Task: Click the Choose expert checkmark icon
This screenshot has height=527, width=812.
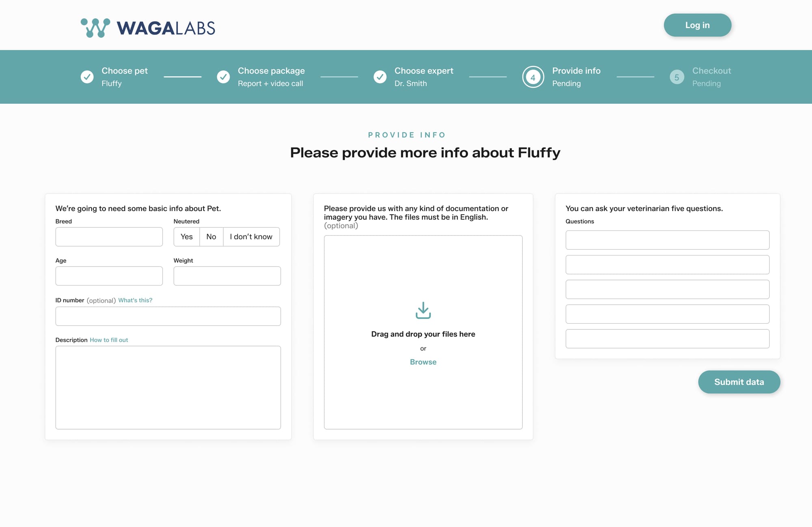Action: point(380,77)
